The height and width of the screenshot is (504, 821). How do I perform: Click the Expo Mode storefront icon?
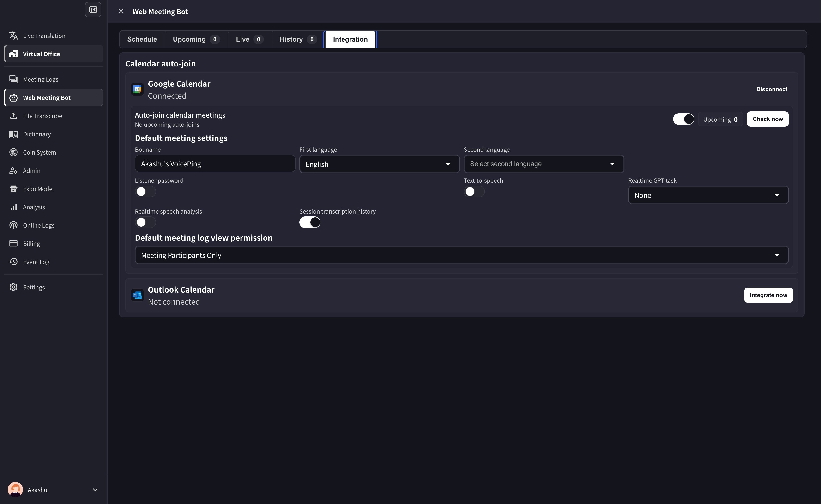(13, 189)
